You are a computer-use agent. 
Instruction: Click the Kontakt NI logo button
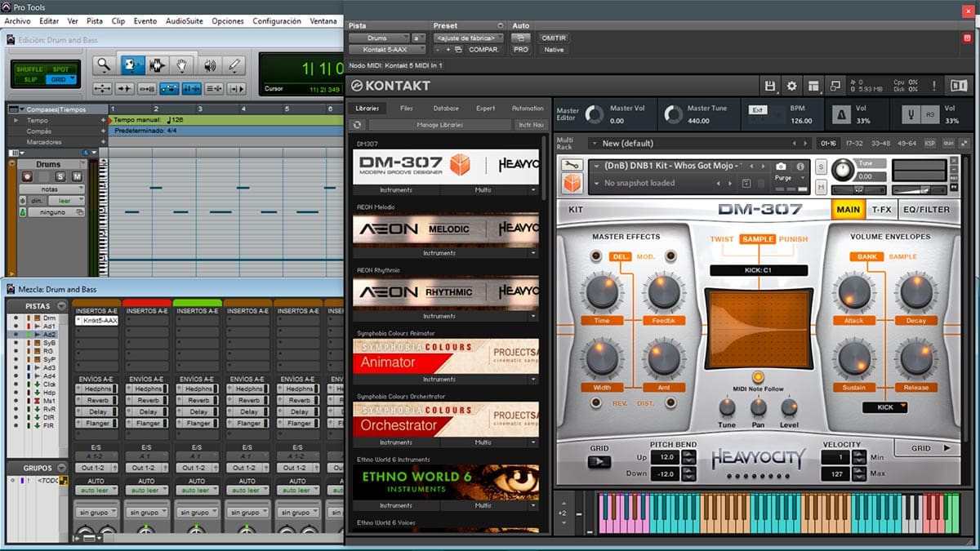point(958,86)
